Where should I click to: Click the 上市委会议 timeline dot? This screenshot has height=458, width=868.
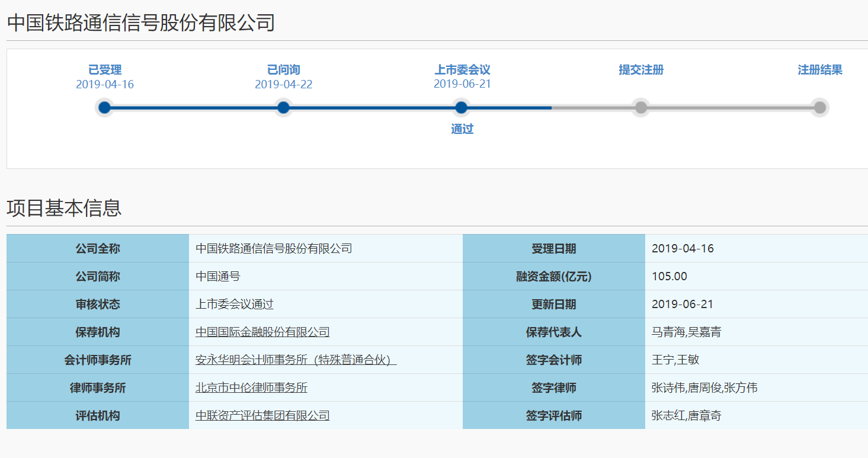462,108
